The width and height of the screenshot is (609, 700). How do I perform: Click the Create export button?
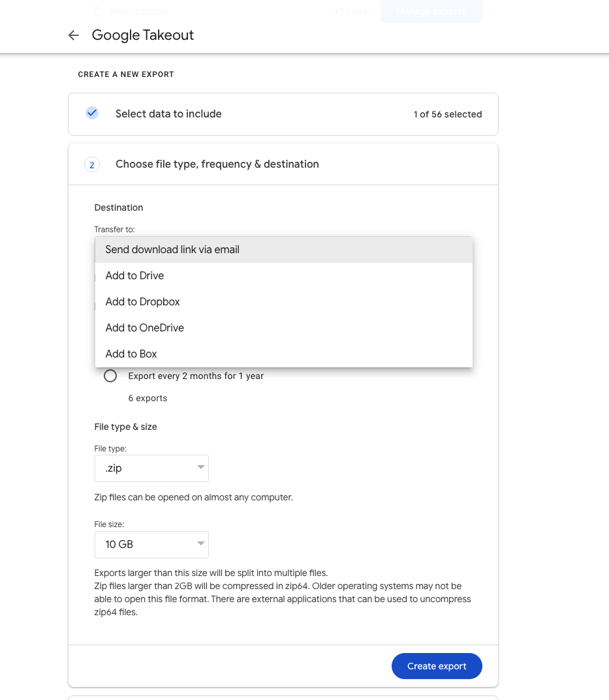(x=437, y=666)
